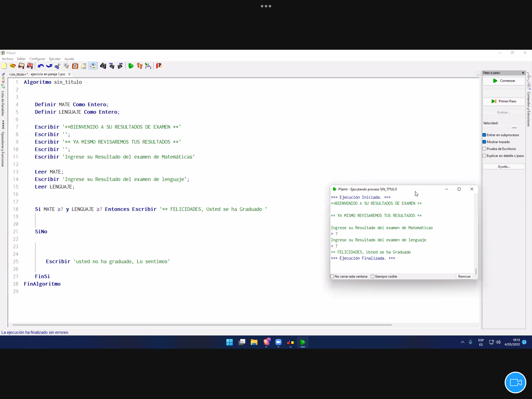Screen dimensions: 532x399
Task: Paste from the clipboard icon
Action: [x=75, y=66]
